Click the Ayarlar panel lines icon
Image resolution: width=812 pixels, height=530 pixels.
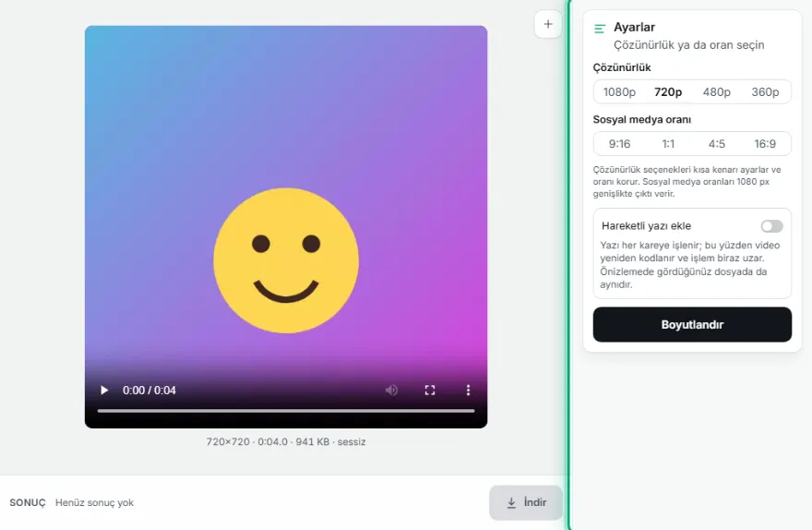point(600,29)
